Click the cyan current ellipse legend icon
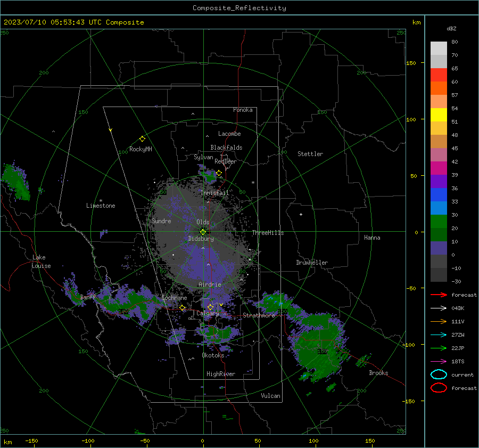The width and height of the screenshot is (479, 448). 439,374
